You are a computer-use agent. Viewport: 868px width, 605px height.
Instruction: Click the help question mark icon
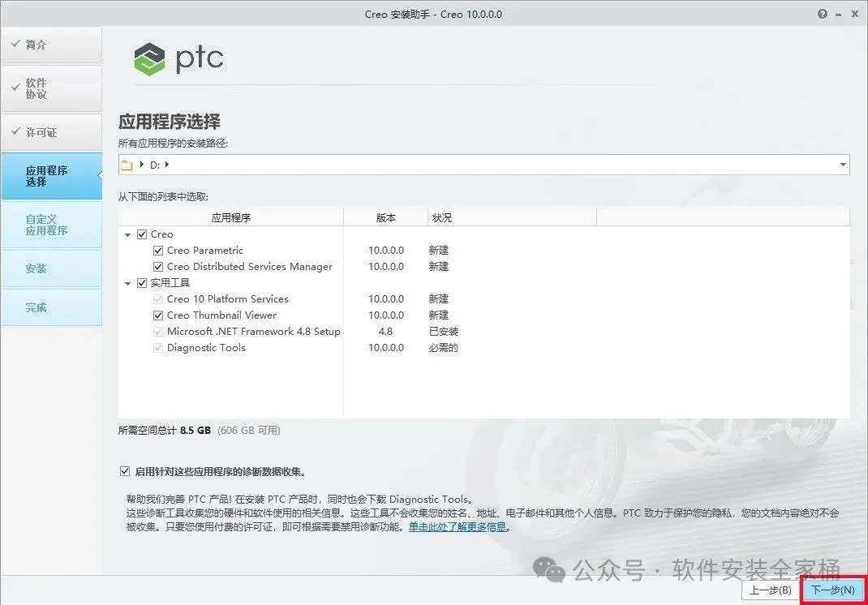[823, 14]
